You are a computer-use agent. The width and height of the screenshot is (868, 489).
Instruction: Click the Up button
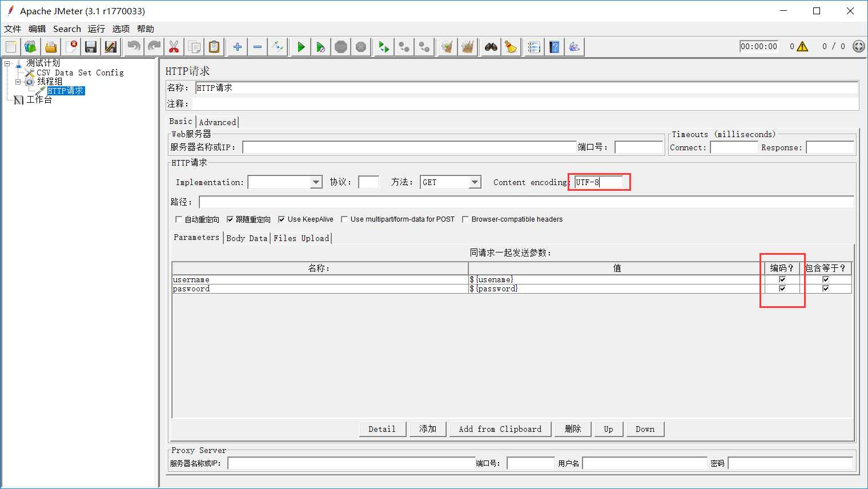point(609,429)
